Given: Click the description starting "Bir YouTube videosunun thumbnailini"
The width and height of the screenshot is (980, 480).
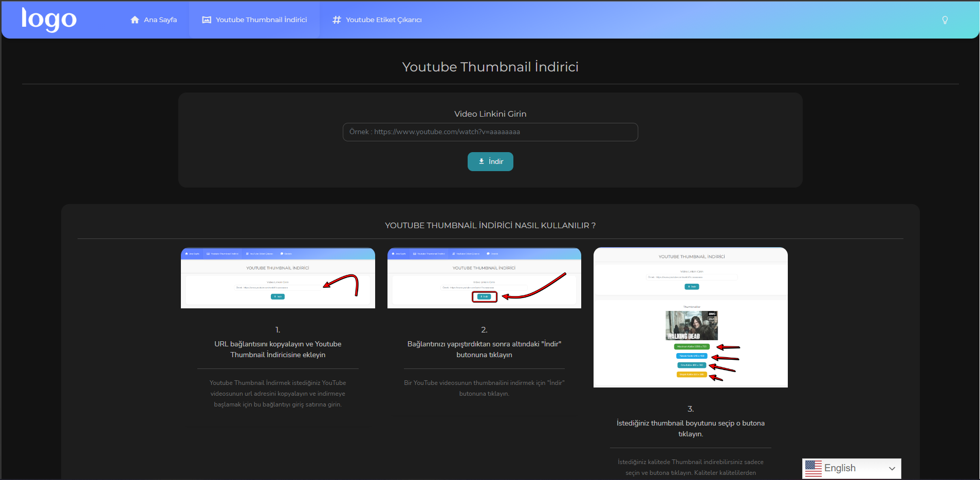Looking at the screenshot, I should [x=484, y=388].
